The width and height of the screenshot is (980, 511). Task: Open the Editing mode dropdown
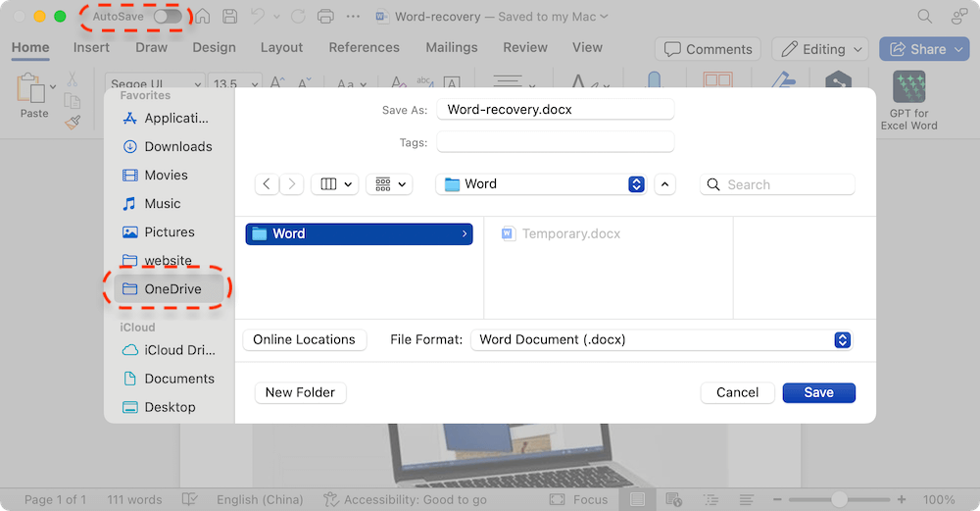(x=820, y=49)
